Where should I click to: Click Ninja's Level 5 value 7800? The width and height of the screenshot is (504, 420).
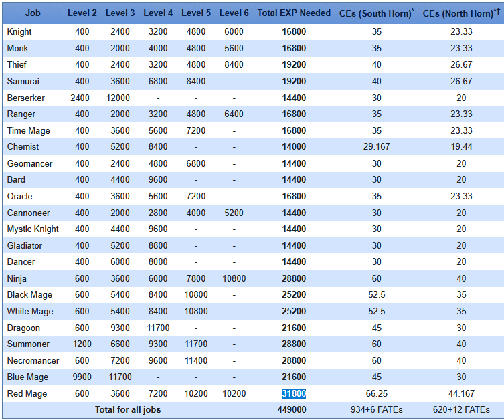(195, 278)
